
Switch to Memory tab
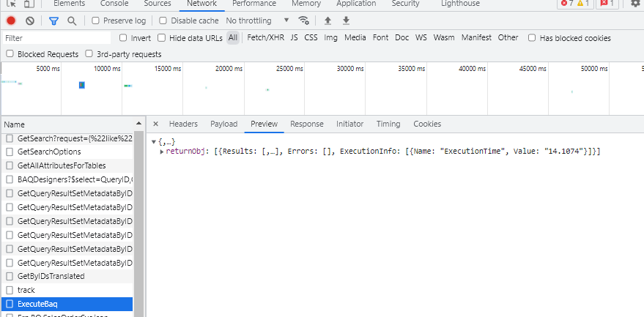(x=306, y=3)
